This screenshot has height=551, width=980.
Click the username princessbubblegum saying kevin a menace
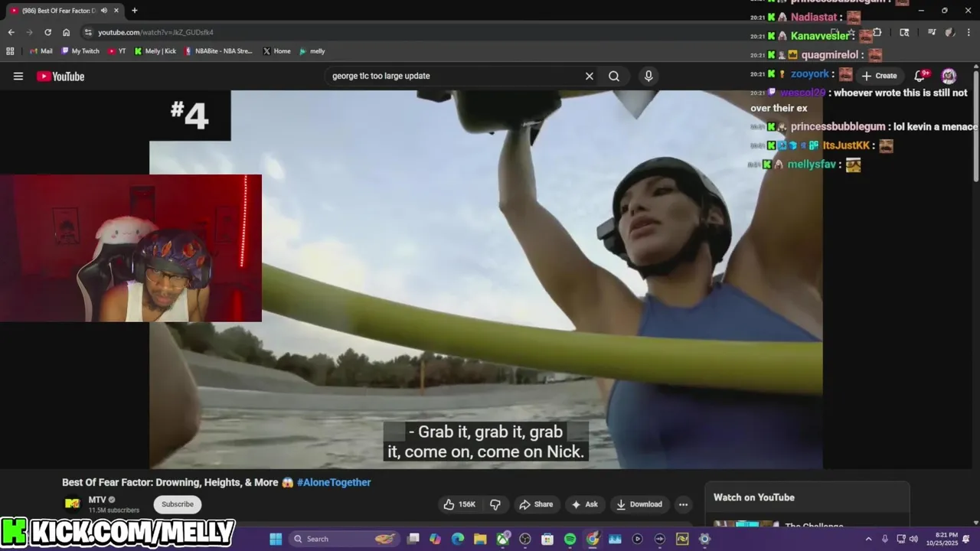(x=838, y=126)
